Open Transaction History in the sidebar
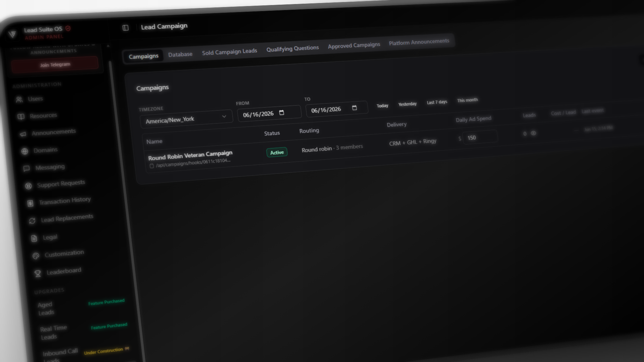Viewport: 644px width, 362px height. click(x=65, y=200)
